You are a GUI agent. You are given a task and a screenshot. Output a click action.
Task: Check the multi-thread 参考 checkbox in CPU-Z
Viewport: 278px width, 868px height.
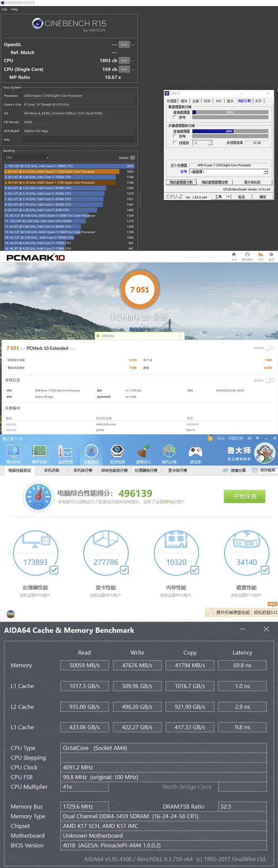175,136
